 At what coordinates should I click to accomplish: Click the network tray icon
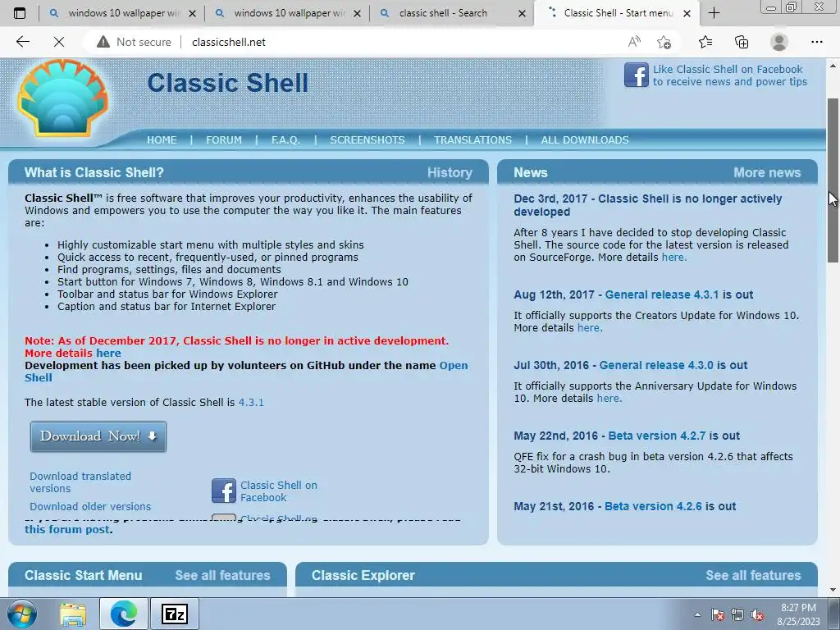pos(737,614)
